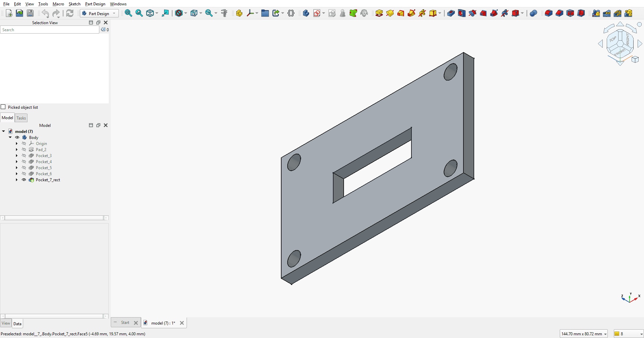Image resolution: width=644 pixels, height=338 pixels.
Task: Select the Groove tool
Action: [473, 13]
